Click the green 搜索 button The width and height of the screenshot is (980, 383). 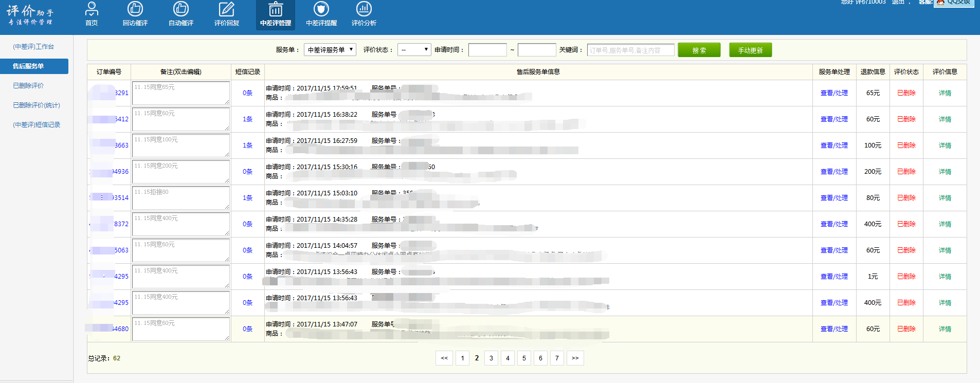point(699,50)
